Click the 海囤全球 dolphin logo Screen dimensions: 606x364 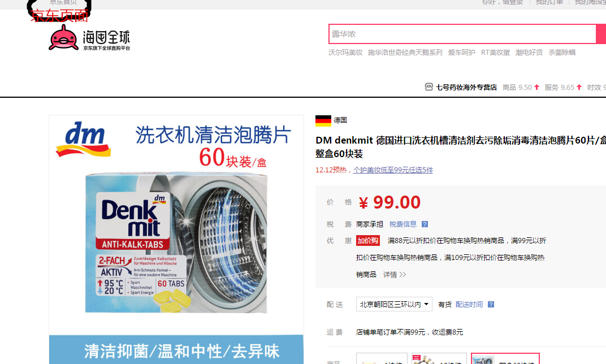pos(89,37)
